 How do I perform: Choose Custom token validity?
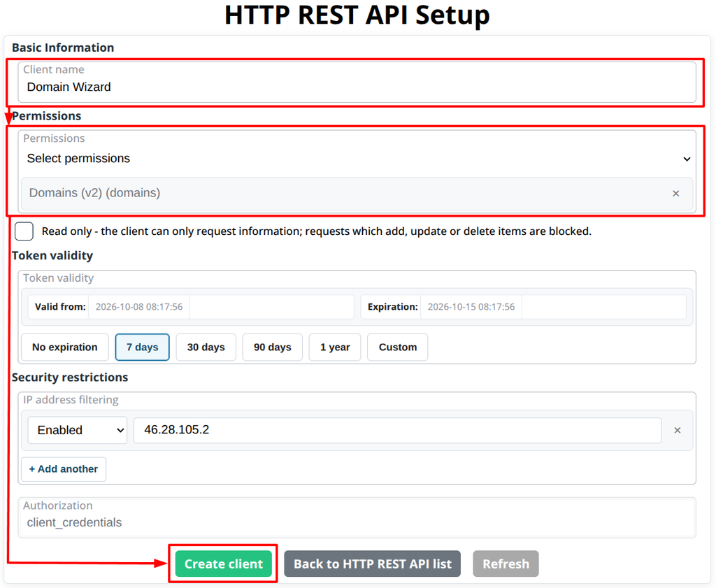(x=398, y=347)
